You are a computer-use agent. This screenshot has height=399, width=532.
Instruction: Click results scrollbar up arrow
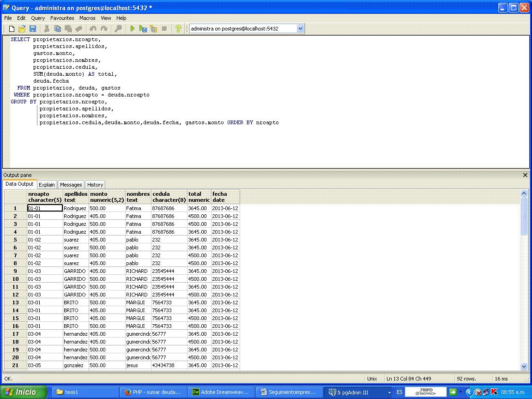[x=524, y=193]
